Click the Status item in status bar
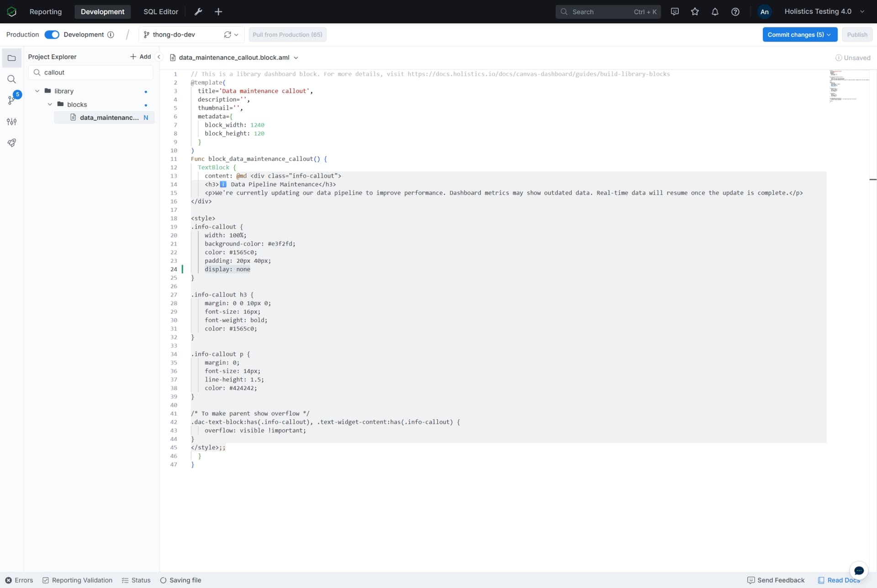Image resolution: width=877 pixels, height=588 pixels. (136, 580)
